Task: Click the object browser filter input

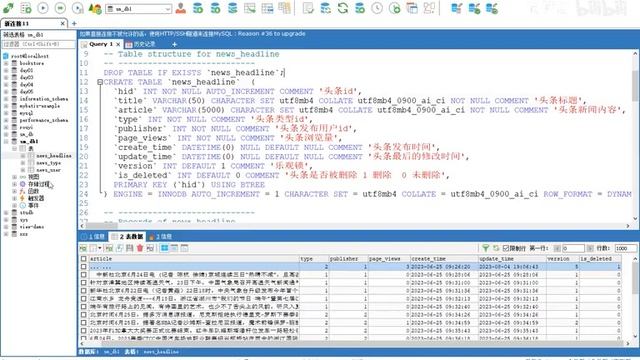Action: (x=39, y=44)
